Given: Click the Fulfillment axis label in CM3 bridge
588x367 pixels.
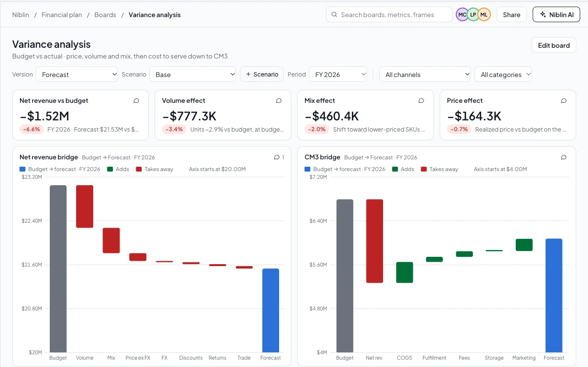Looking at the screenshot, I should tap(434, 358).
